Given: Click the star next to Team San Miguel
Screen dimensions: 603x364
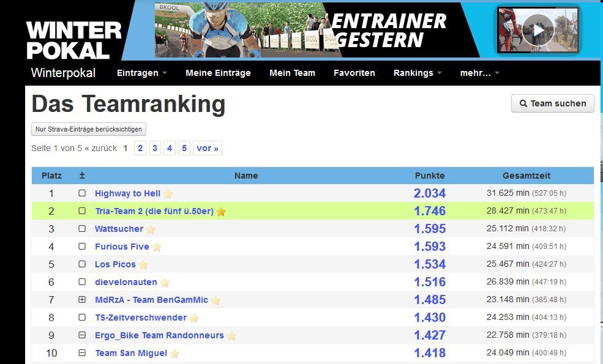Looking at the screenshot, I should (174, 354).
